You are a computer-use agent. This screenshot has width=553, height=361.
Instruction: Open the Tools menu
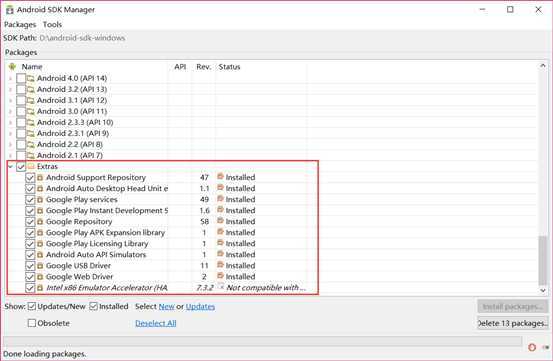tap(52, 24)
